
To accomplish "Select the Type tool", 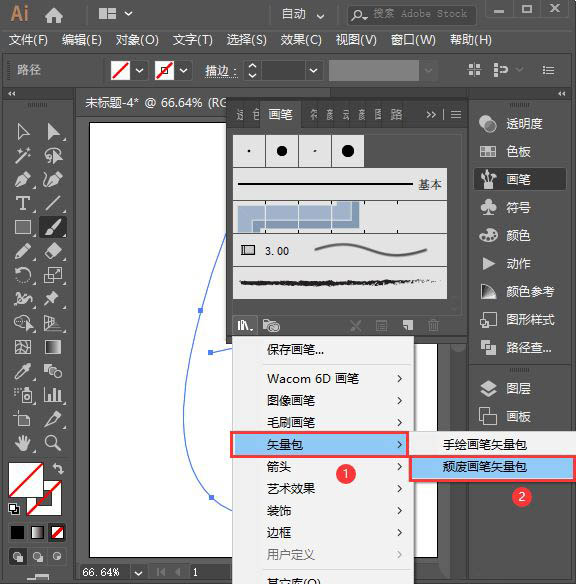I will tap(23, 203).
